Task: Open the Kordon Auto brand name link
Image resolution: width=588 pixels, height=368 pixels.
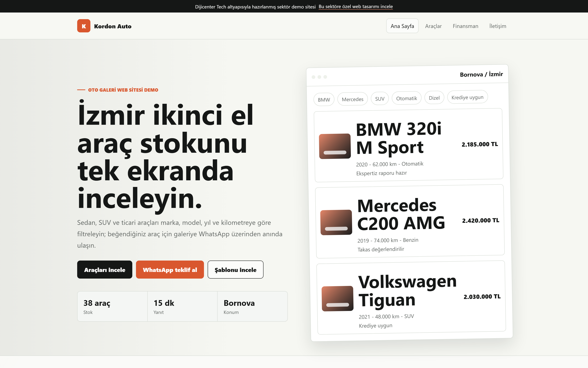Action: point(113,26)
